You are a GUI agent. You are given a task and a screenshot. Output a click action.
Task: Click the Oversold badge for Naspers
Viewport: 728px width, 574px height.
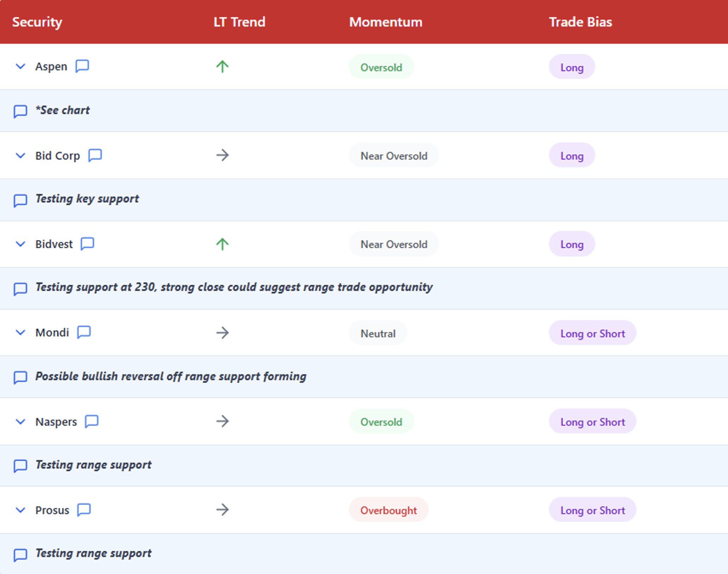[x=381, y=421]
